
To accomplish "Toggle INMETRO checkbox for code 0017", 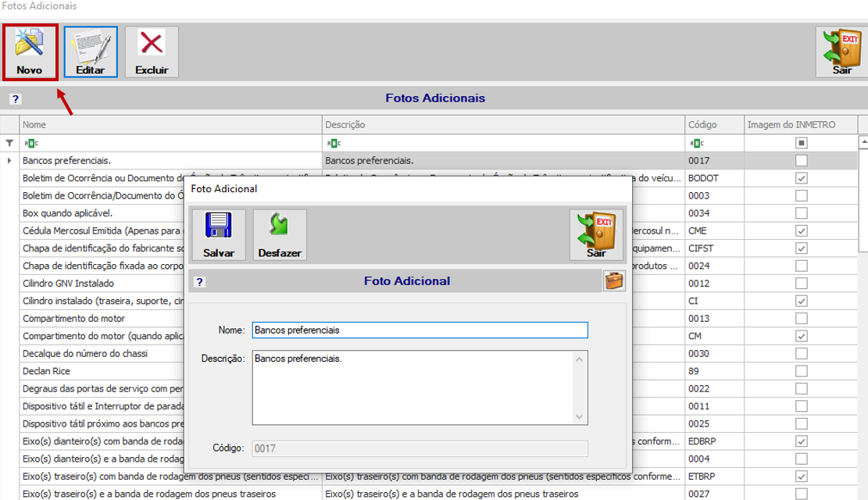I will [x=801, y=161].
